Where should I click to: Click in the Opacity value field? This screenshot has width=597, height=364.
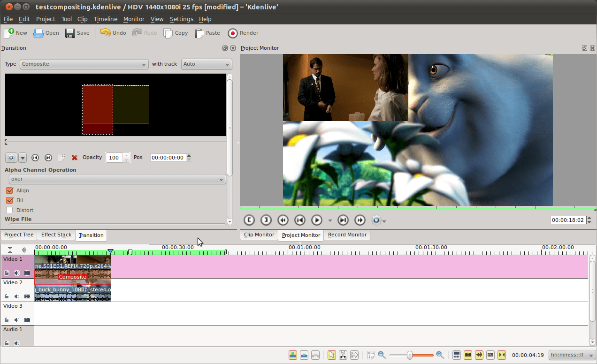tap(115, 158)
